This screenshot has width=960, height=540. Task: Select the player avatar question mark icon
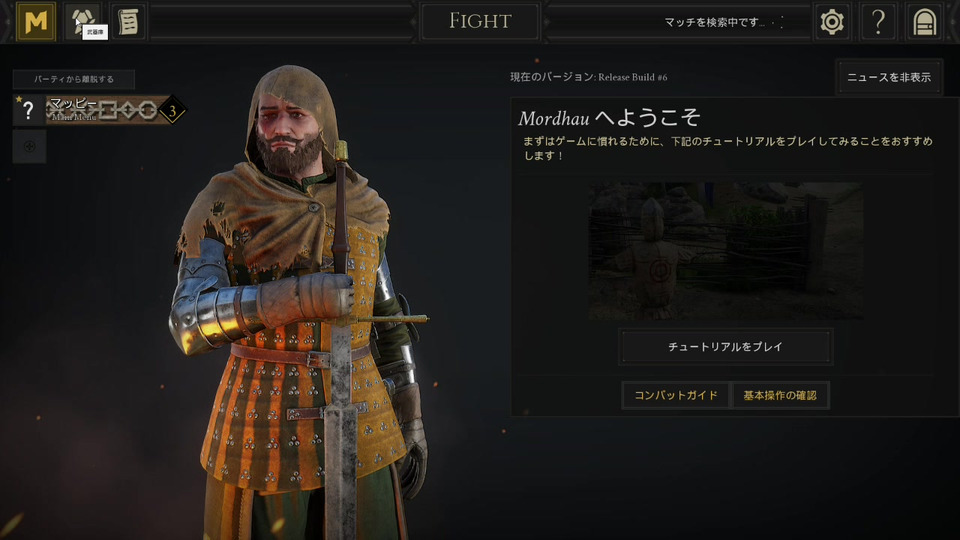tap(28, 111)
